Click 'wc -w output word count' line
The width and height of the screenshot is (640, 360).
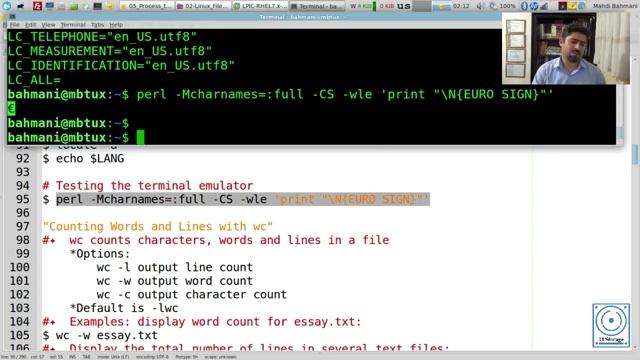point(175,281)
